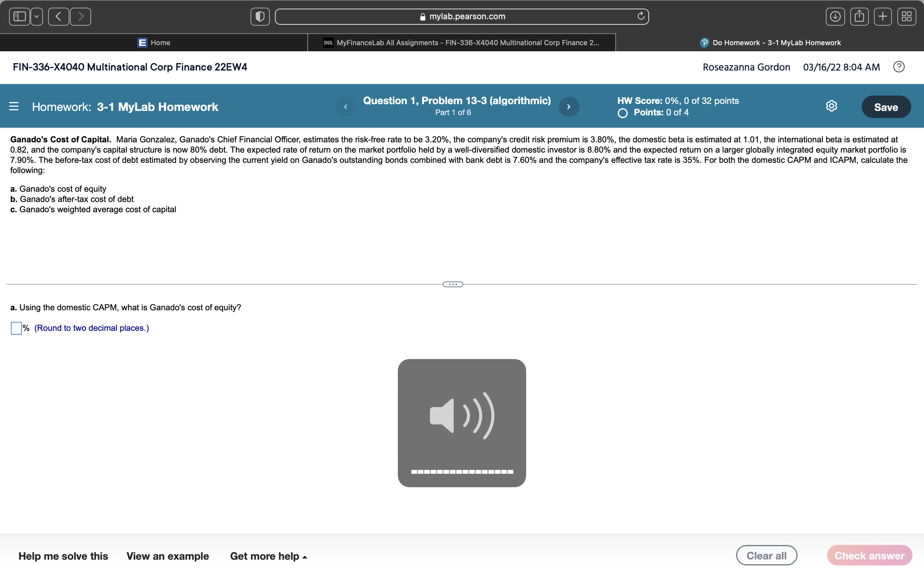Toggle the Safari sidebar
924x577 pixels.
(x=19, y=16)
